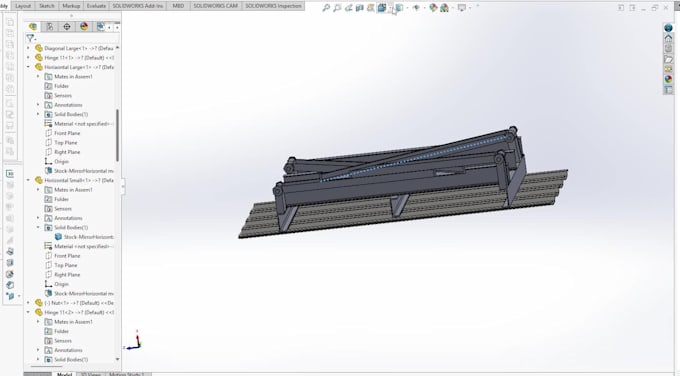Switch to the SOLIDWORKS Add-Ins tab
Screen dimensions: 680x376
click(138, 6)
